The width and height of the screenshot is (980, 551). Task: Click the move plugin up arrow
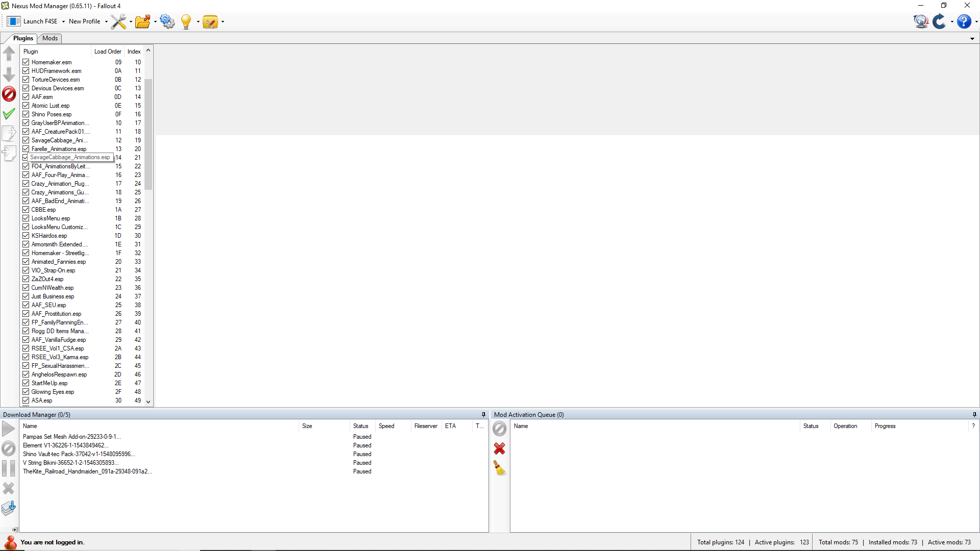[x=9, y=54]
